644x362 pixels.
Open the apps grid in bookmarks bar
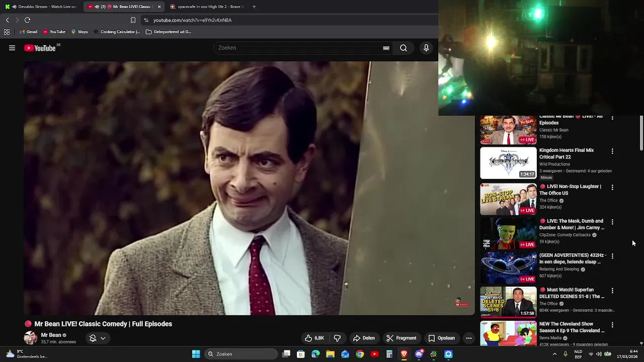pos(7,32)
